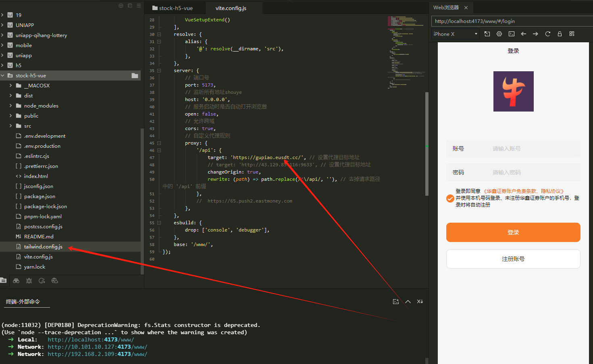Screen dimensions: 593x364
Task: Collapse the terminal panel with up chevron
Action: coord(408,302)
